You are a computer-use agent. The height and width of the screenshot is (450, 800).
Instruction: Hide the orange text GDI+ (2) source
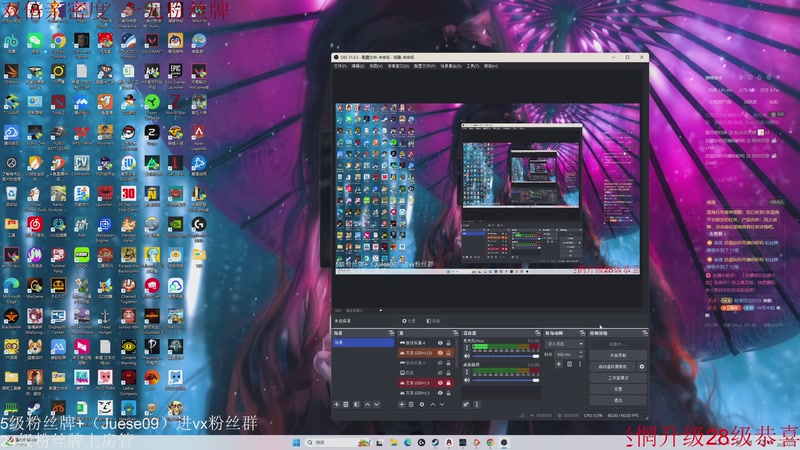click(440, 353)
